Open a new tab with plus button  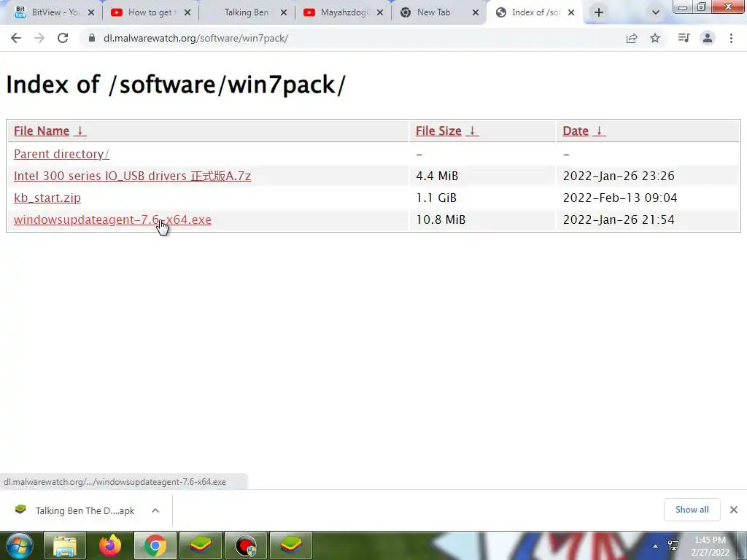coord(599,12)
